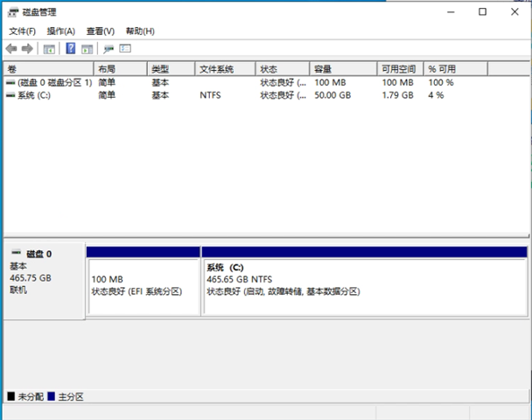532x420 pixels.
Task: Click the show/hide console tree icon
Action: 49,49
